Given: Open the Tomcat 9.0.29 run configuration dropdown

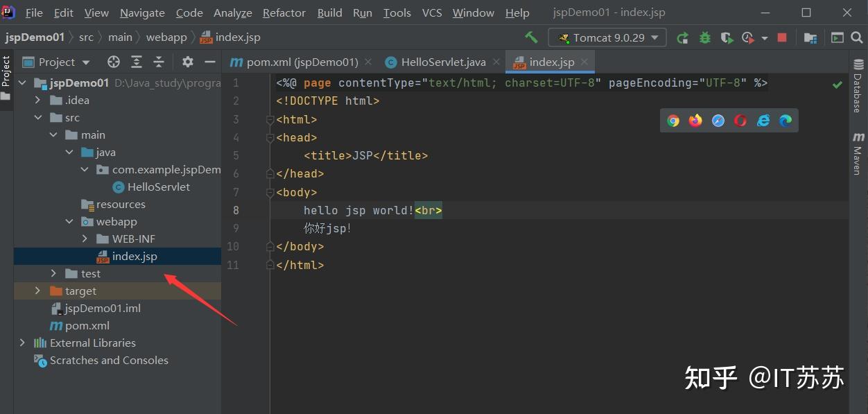Looking at the screenshot, I should [x=607, y=37].
